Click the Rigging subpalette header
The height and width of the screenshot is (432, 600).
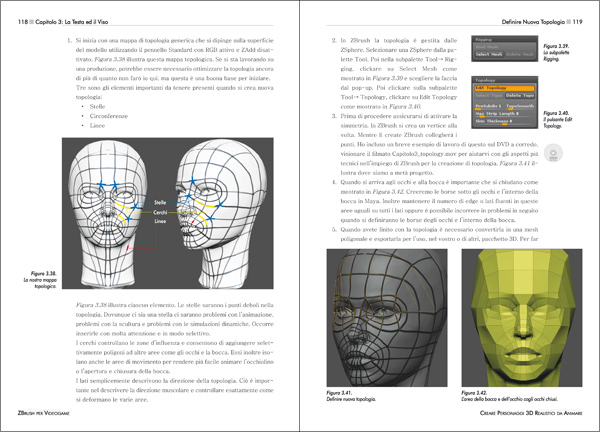[x=504, y=39]
